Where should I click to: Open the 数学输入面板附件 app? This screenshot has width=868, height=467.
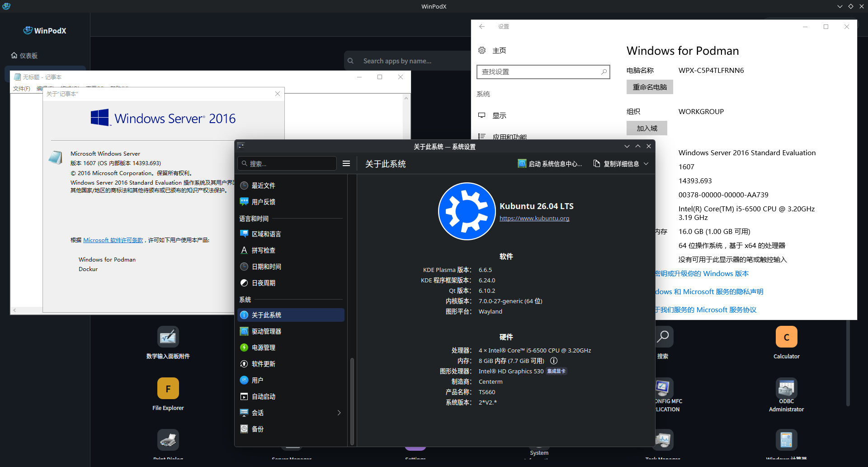coord(168,337)
